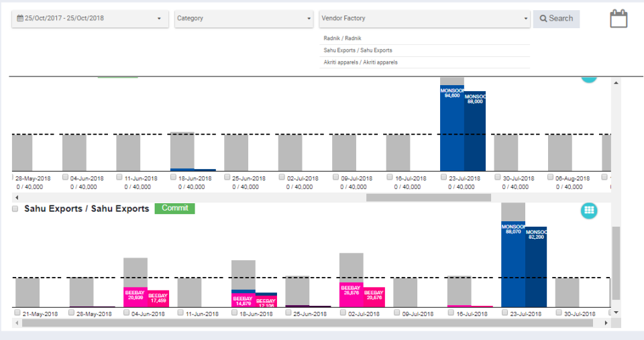
Task: Click the teal grid icon beside Sahu Exports
Action: 588,210
